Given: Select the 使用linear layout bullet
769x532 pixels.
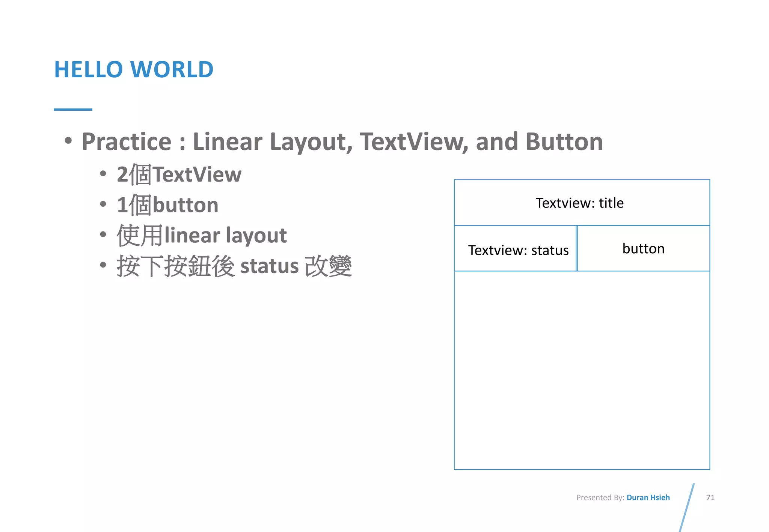Looking at the screenshot, I should pos(202,236).
